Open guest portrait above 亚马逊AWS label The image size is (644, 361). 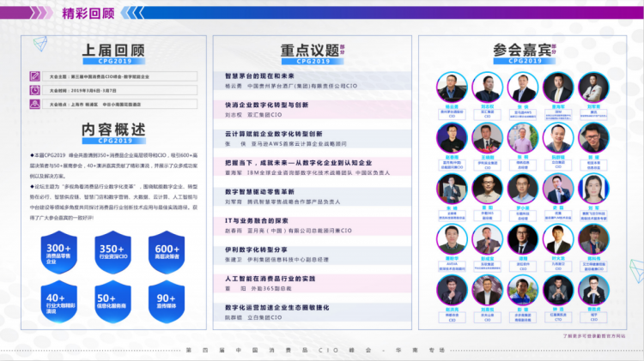(522, 87)
